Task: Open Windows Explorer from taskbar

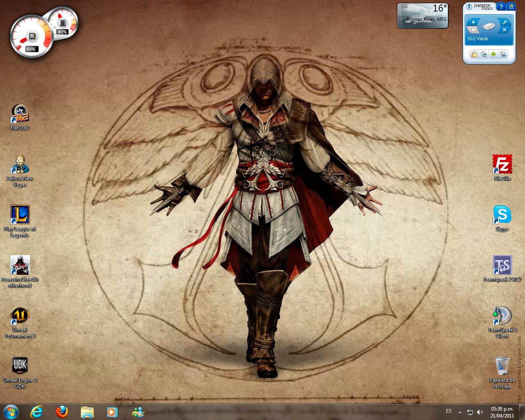Action: [87, 411]
